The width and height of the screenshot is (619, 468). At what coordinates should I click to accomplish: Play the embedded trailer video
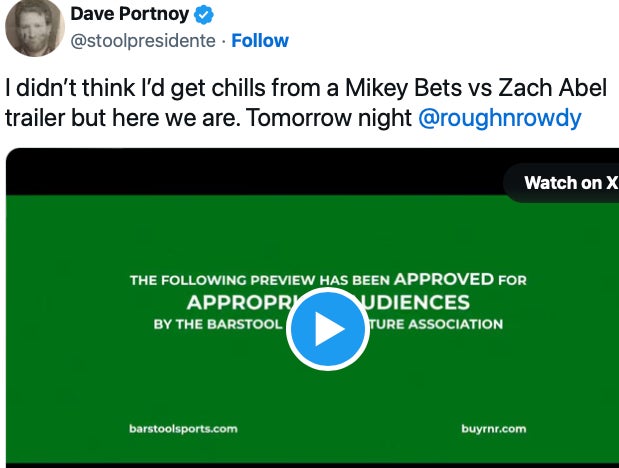tap(327, 329)
